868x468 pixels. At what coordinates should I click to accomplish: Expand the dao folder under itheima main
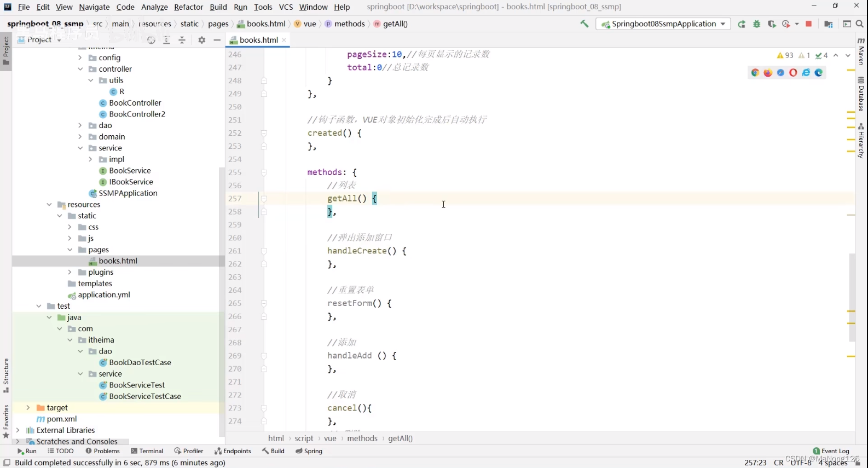click(x=80, y=125)
